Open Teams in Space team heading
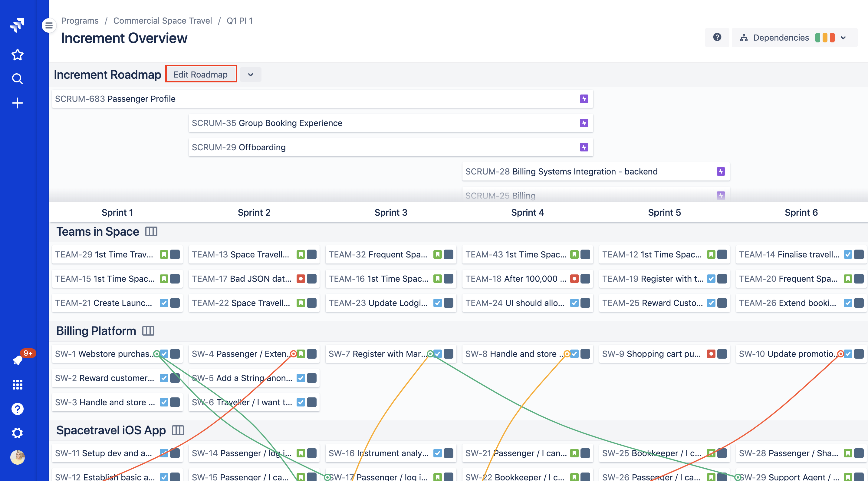The width and height of the screenshot is (868, 481). pyautogui.click(x=97, y=232)
